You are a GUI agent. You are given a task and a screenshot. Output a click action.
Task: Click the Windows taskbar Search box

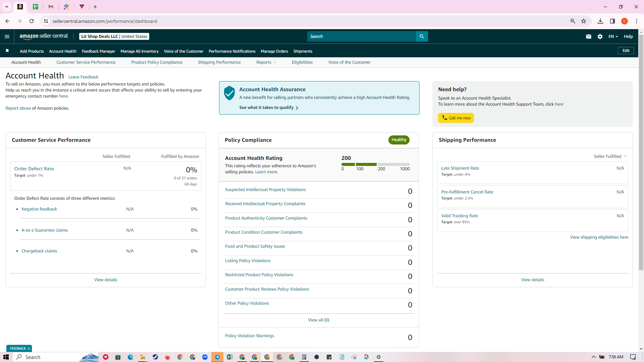point(55,357)
